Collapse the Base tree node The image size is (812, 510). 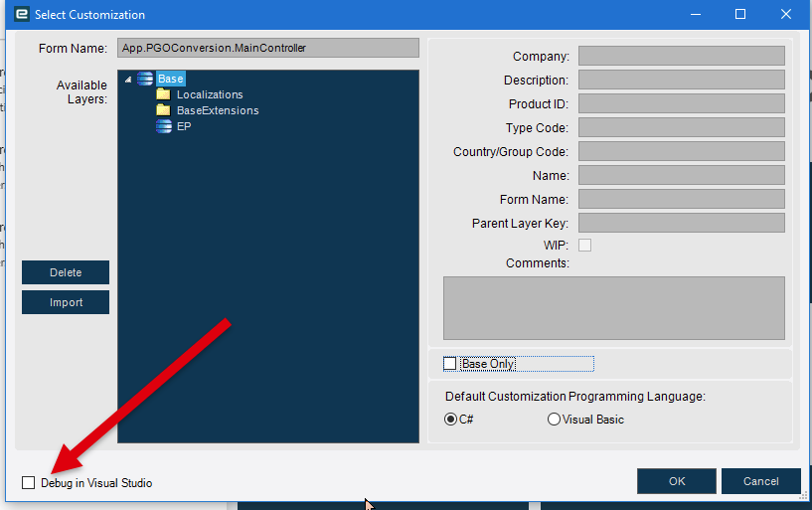128,80
